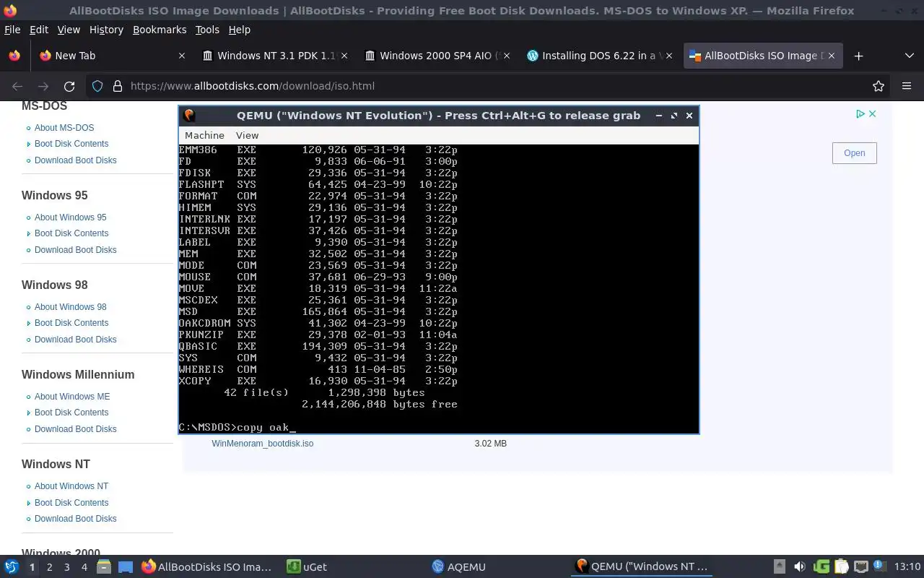Click the QEMU window title icon
The height and width of the screenshot is (578, 924).
click(189, 116)
